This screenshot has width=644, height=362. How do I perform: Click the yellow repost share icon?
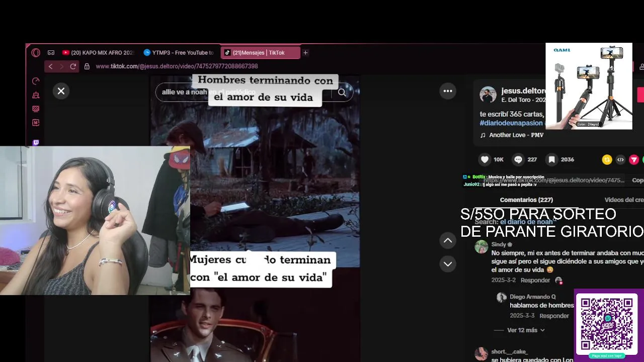point(607,159)
